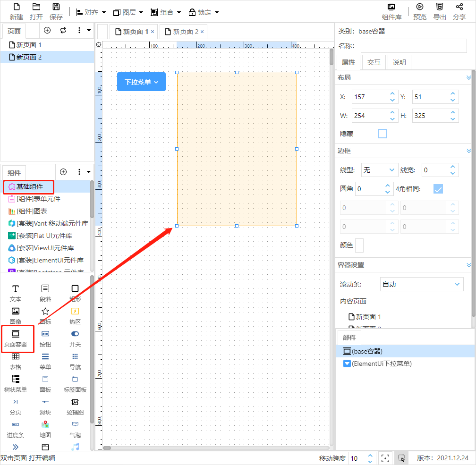Switch to the 交互 interaction tab
476x465 pixels.
click(374, 62)
